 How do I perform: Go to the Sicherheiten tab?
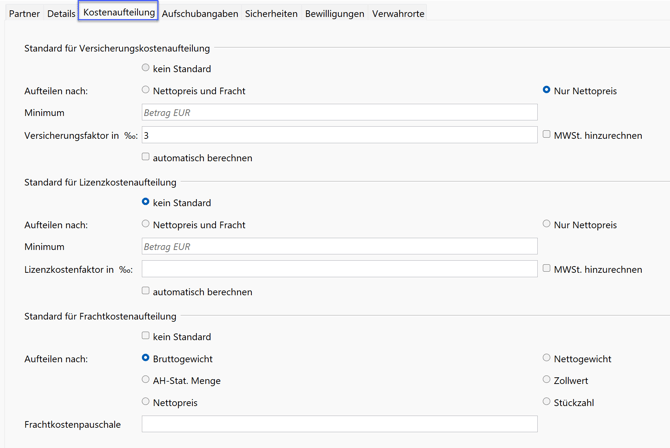tap(271, 14)
